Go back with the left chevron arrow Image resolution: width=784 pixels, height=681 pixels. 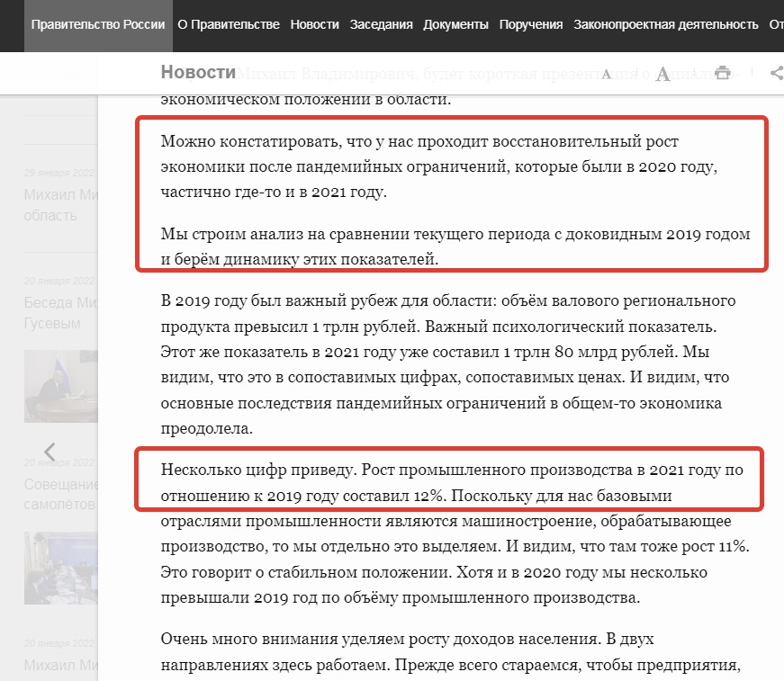[x=50, y=452]
